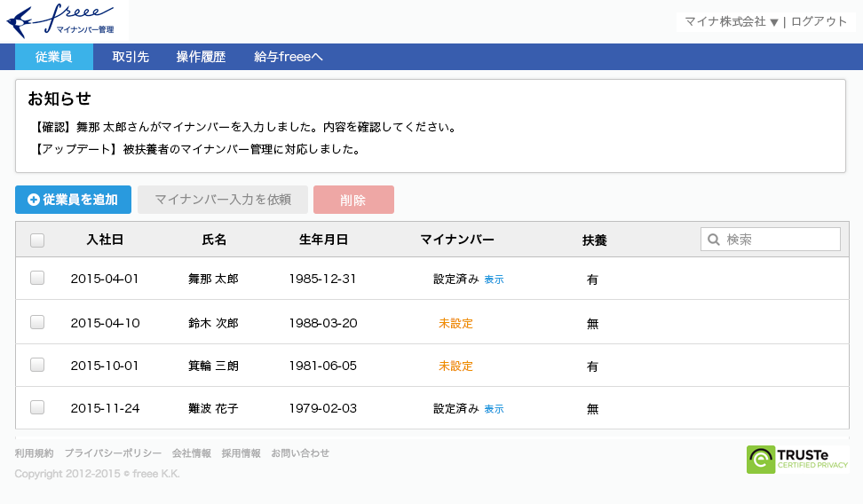Open the 取引先 tab
The height and width of the screenshot is (504, 863).
[131, 57]
